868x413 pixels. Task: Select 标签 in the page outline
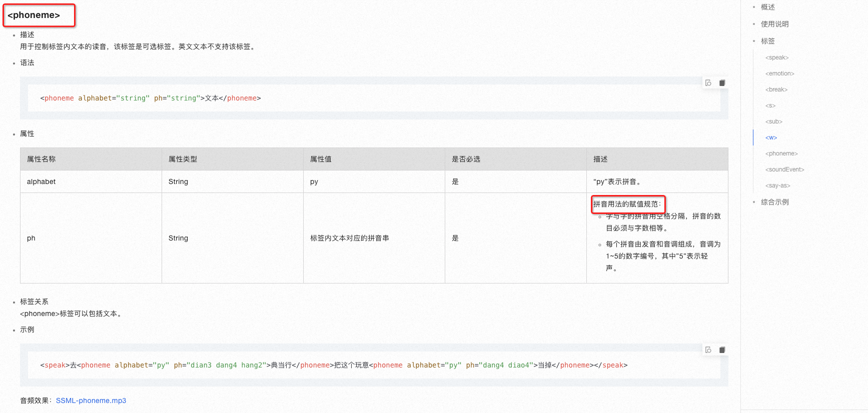coord(768,41)
